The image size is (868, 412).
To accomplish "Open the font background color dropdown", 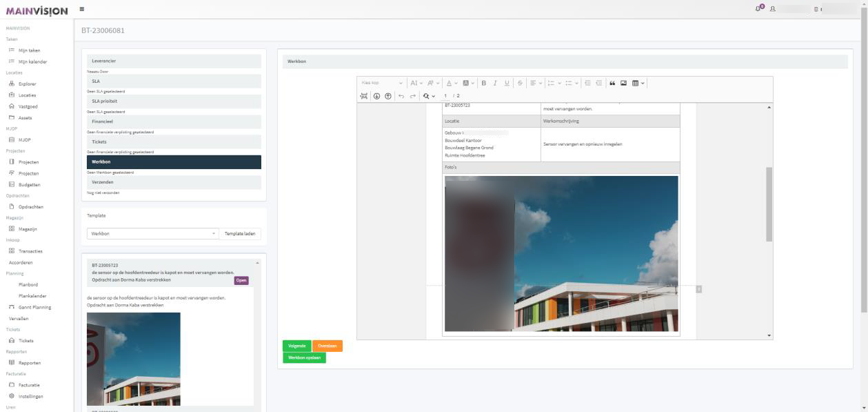I will coord(468,83).
